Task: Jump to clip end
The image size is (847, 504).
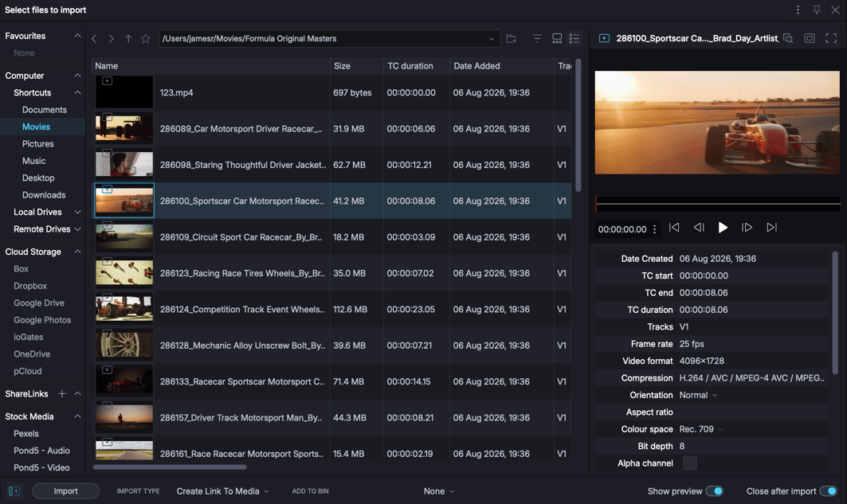Action: [x=771, y=228]
